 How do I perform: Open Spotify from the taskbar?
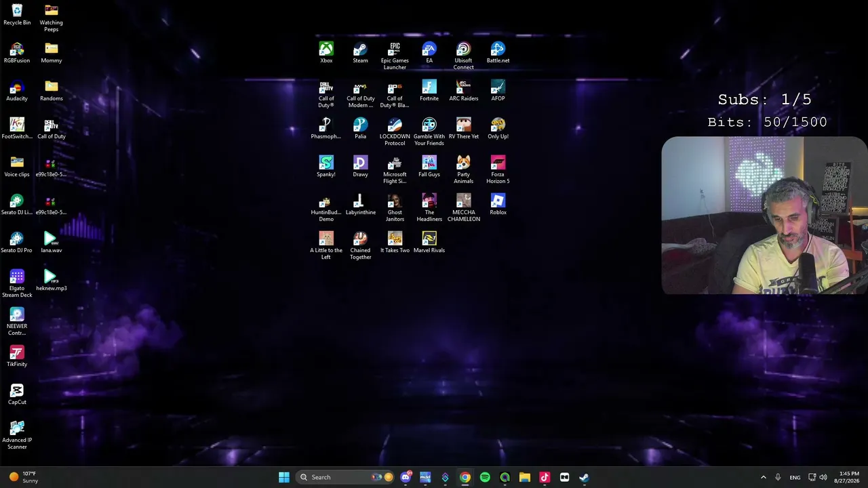pyautogui.click(x=485, y=477)
